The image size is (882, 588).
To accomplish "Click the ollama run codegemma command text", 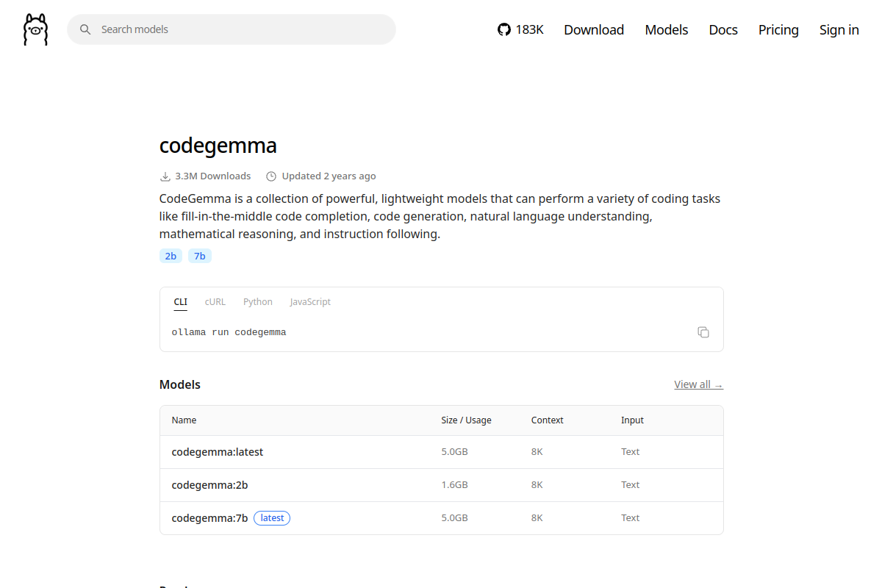I will pyautogui.click(x=229, y=332).
